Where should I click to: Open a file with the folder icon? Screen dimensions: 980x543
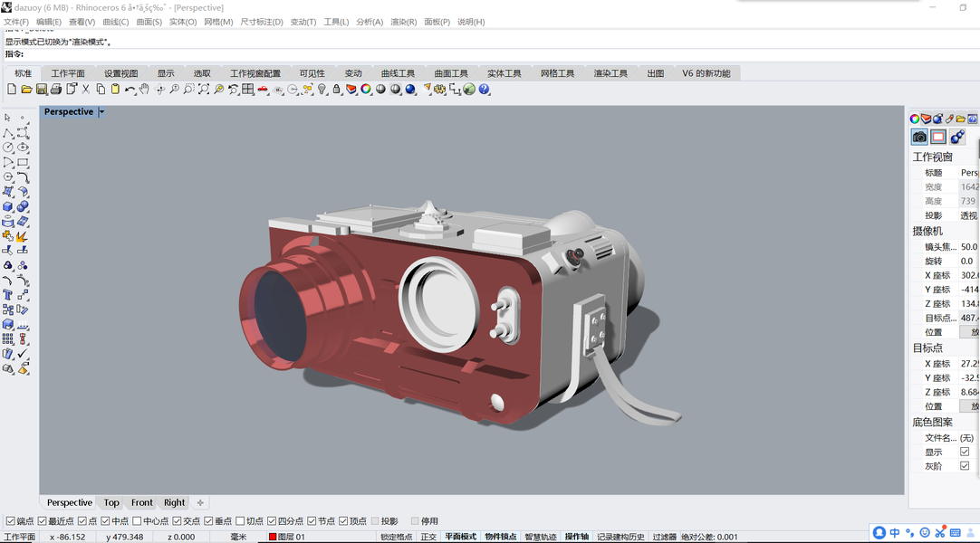point(26,90)
